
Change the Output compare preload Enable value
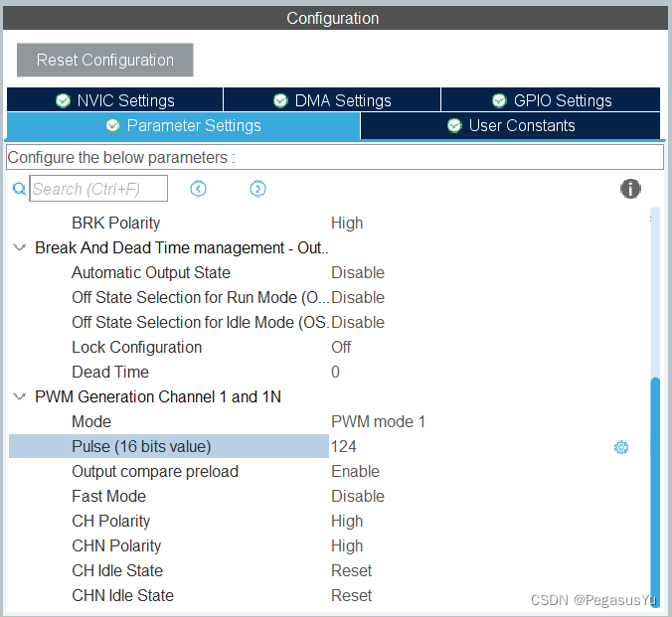(355, 471)
